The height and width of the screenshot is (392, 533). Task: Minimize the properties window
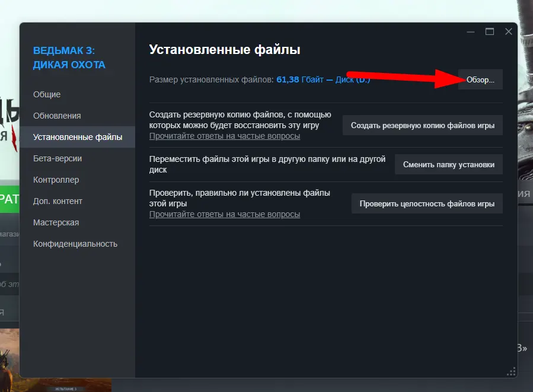point(471,31)
